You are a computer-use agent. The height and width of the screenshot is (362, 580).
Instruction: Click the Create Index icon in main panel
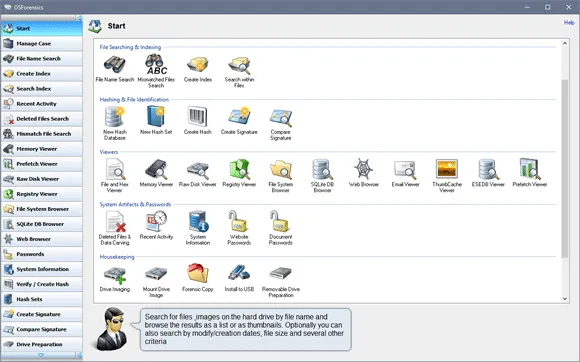click(198, 65)
